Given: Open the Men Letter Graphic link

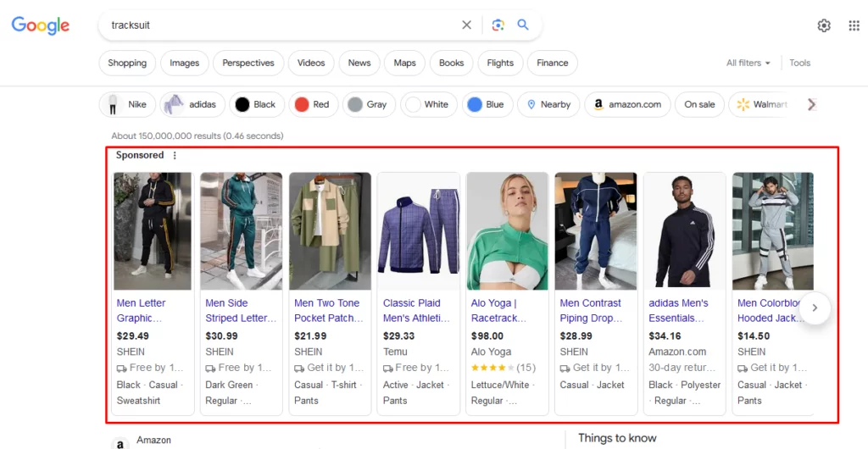Looking at the screenshot, I should pos(142,311).
